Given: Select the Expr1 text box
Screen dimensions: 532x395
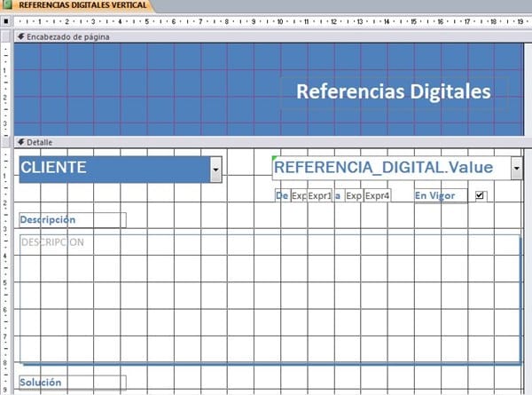Looking at the screenshot, I should pyautogui.click(x=319, y=195).
